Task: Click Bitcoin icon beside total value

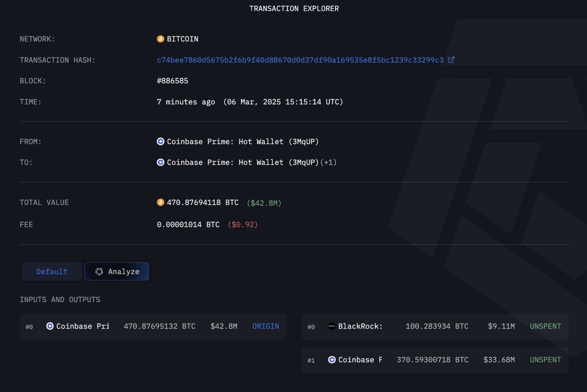Action: click(x=160, y=202)
